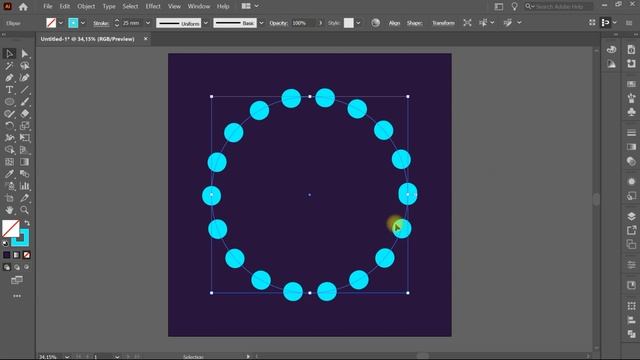Select the Direct Selection tool
Viewport: 640px width, 360px height.
(x=24, y=53)
